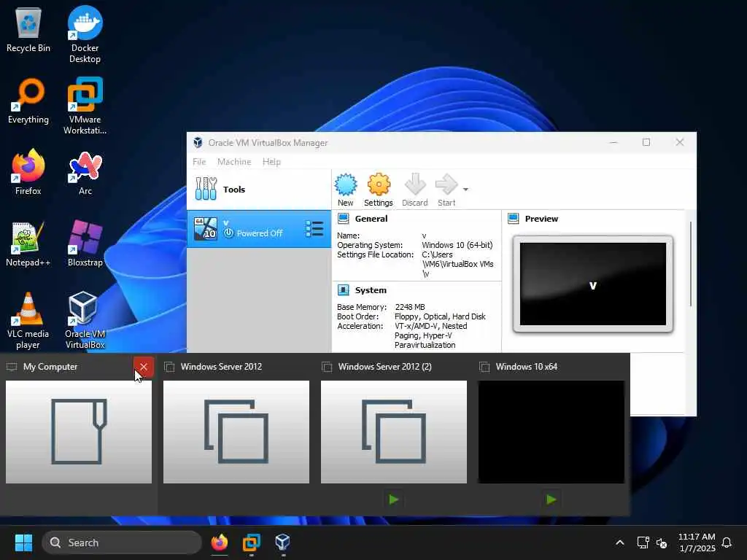This screenshot has height=560, width=747.
Task: Open VLC media player shortcut
Action: (28, 320)
